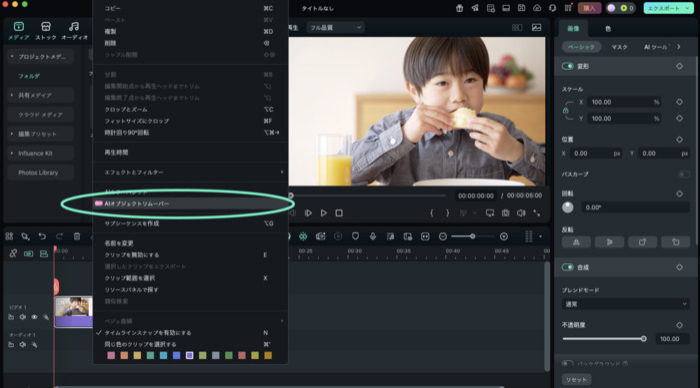Image resolution: width=700 pixels, height=388 pixels.
Task: Open the Media tab
Action: tap(19, 31)
